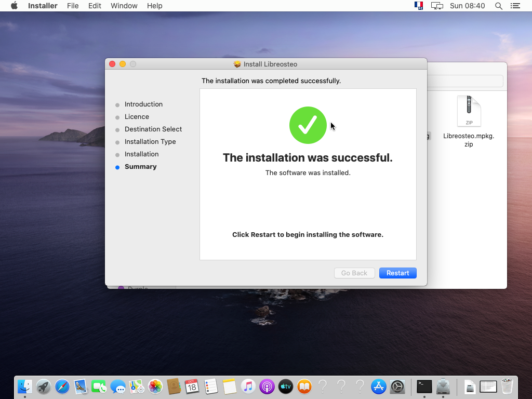Click the Destination Select step
The height and width of the screenshot is (399, 532).
point(153,129)
